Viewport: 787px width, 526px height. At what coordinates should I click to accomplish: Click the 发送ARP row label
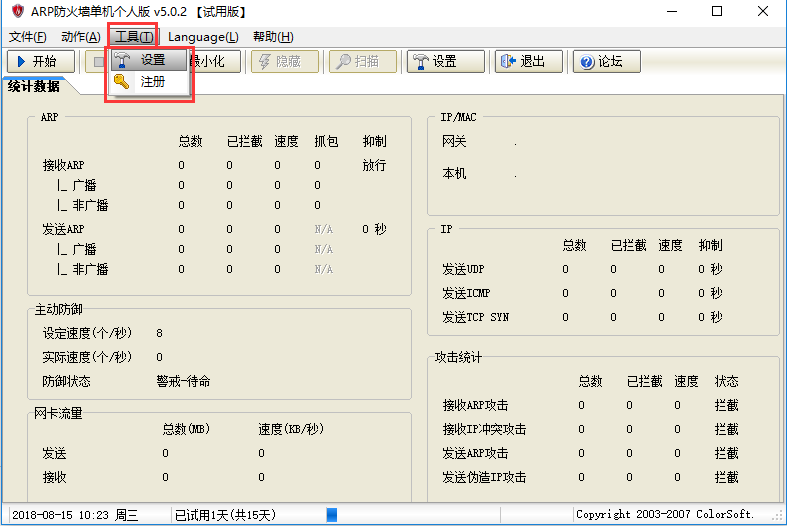[x=63, y=229]
